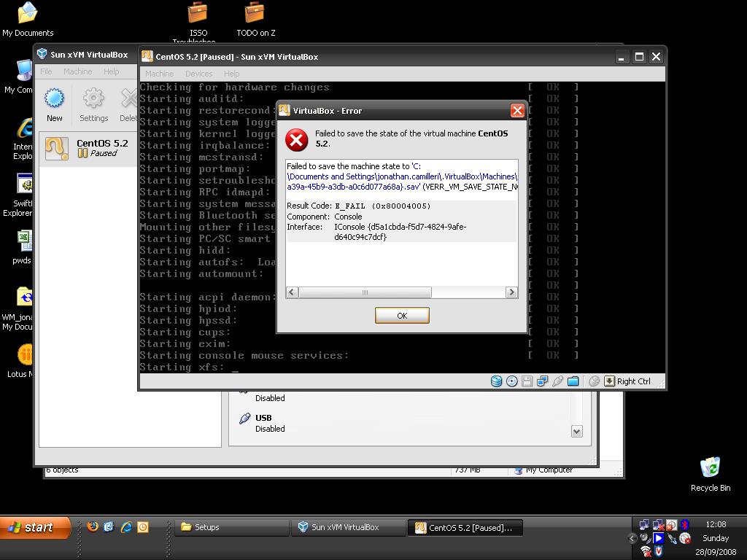Switch to Sun xVM VirtualBox taskbar button
The image size is (747, 560).
click(348, 527)
